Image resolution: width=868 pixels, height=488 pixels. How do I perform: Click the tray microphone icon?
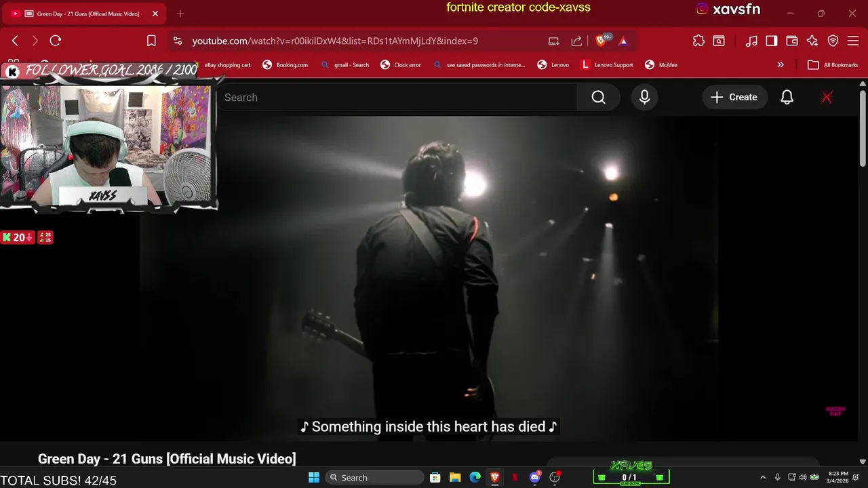coord(777,477)
